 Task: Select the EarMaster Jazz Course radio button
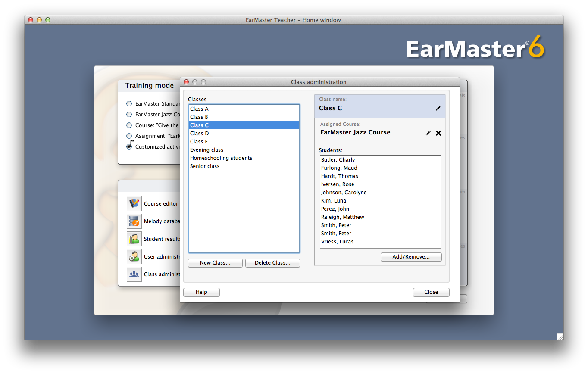click(x=129, y=115)
